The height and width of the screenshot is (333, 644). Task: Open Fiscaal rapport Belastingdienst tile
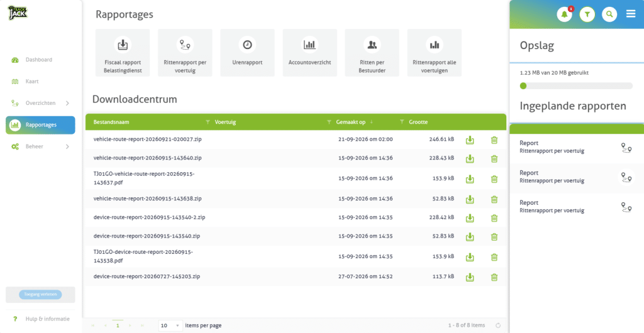pos(123,53)
